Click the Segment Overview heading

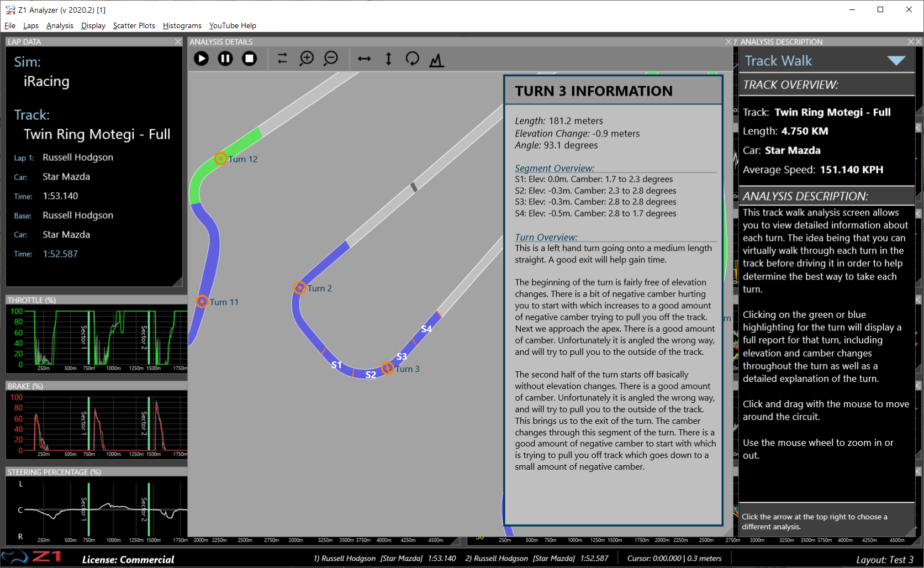click(x=555, y=168)
